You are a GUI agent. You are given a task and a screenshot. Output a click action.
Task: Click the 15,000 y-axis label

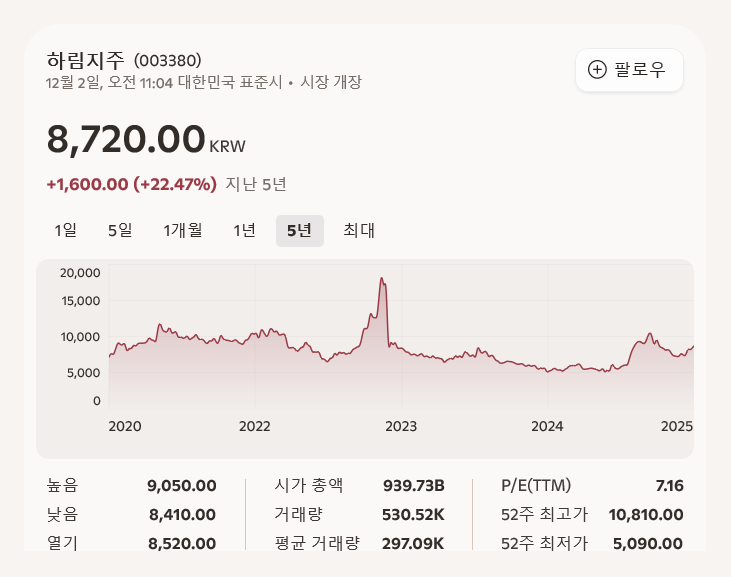tap(81, 301)
